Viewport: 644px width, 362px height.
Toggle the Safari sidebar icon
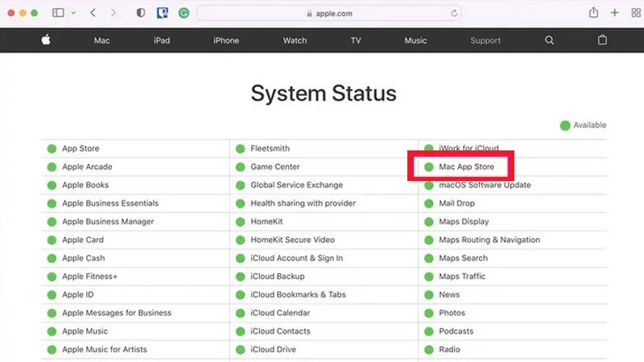click(58, 13)
